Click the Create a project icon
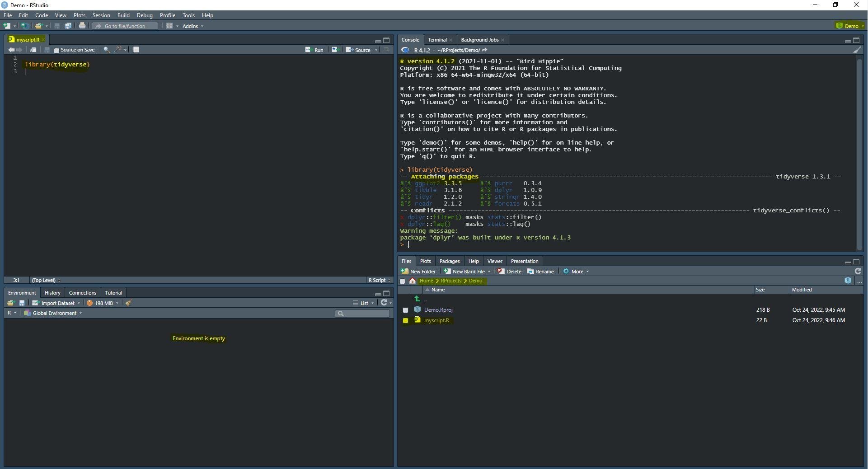The height and width of the screenshot is (469, 868). 25,26
